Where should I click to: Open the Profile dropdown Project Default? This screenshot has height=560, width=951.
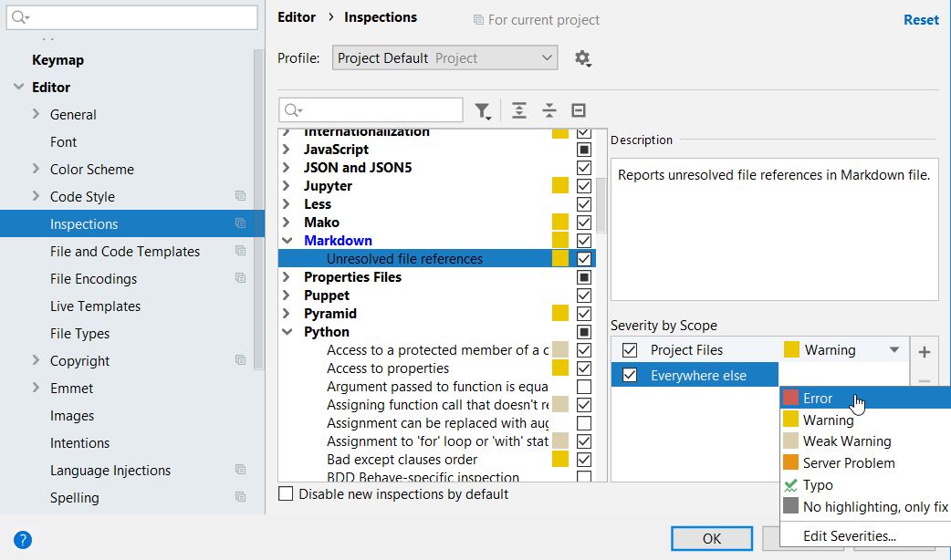tap(444, 58)
